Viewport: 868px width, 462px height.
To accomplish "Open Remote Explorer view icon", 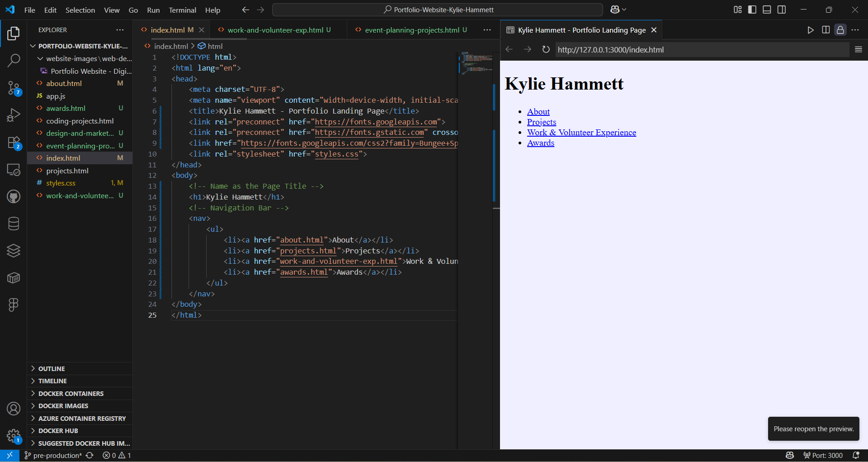I will [x=14, y=170].
